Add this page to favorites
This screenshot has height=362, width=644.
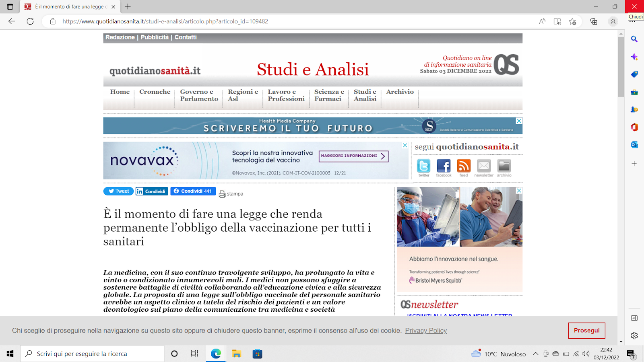(x=572, y=21)
